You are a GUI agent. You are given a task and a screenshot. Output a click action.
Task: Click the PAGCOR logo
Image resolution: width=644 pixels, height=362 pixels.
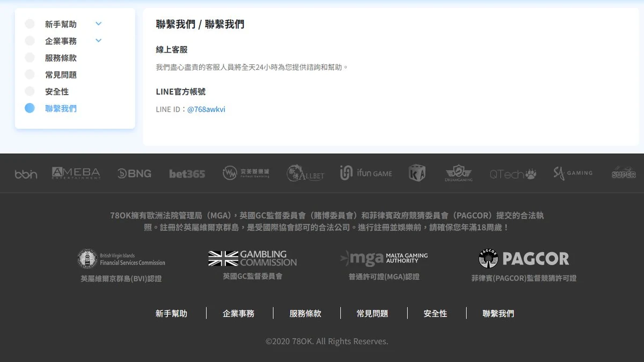coord(524,259)
